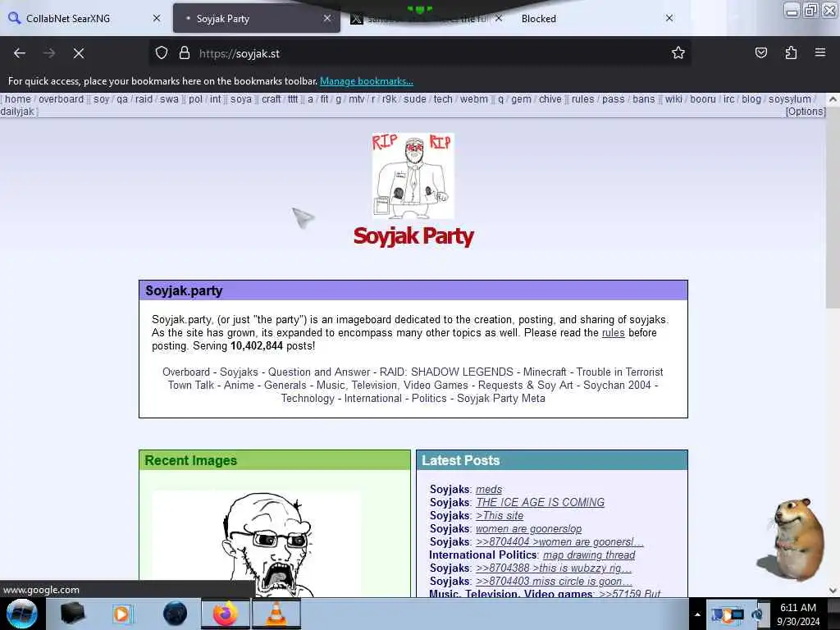Close the CollabNet SearXNG tab
Viewport: 840px width, 630px height.
(157, 18)
